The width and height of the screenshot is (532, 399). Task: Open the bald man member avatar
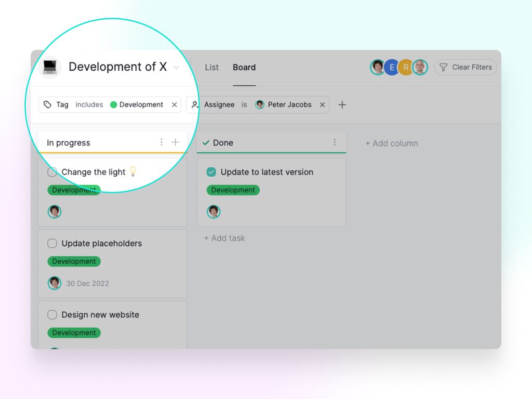[x=420, y=67]
